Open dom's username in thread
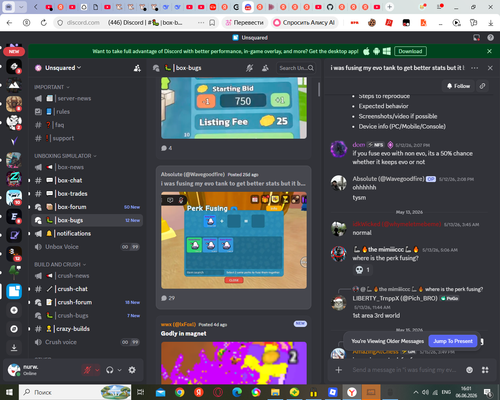Image resolution: width=500 pixels, height=400 pixels. 359,145
